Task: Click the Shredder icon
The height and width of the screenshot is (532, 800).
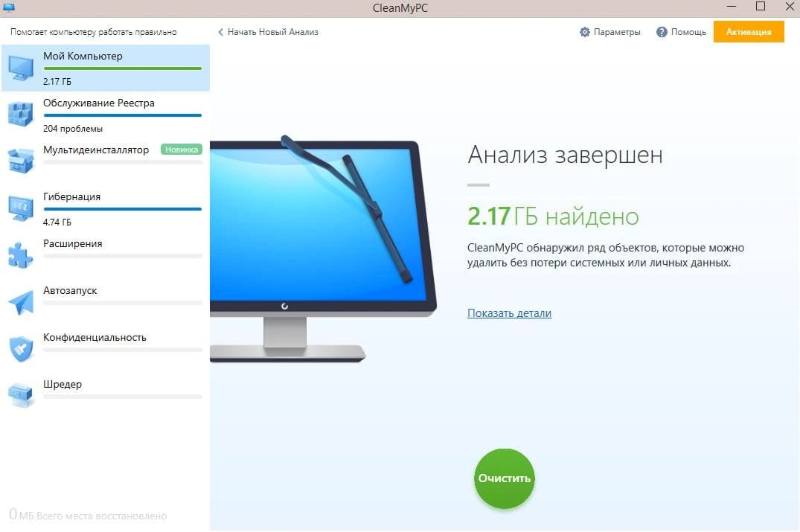Action: pos(21,396)
